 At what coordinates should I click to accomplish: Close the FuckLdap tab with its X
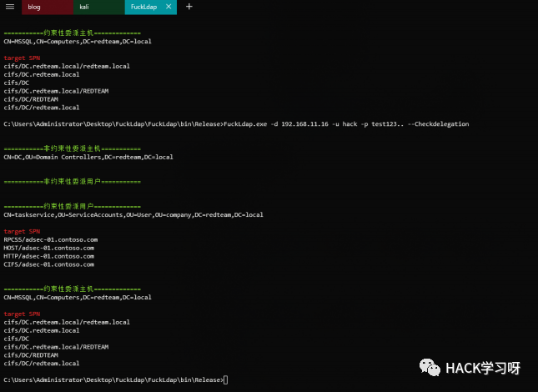[168, 7]
